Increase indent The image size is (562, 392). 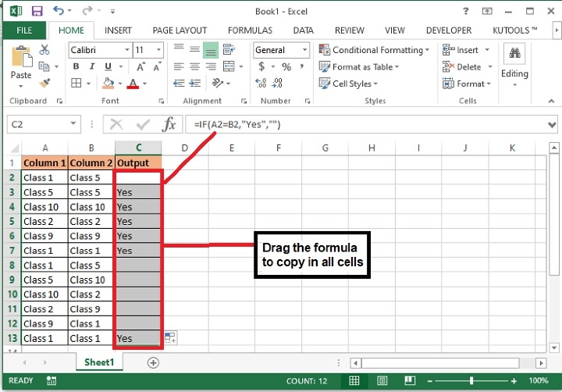click(195, 84)
